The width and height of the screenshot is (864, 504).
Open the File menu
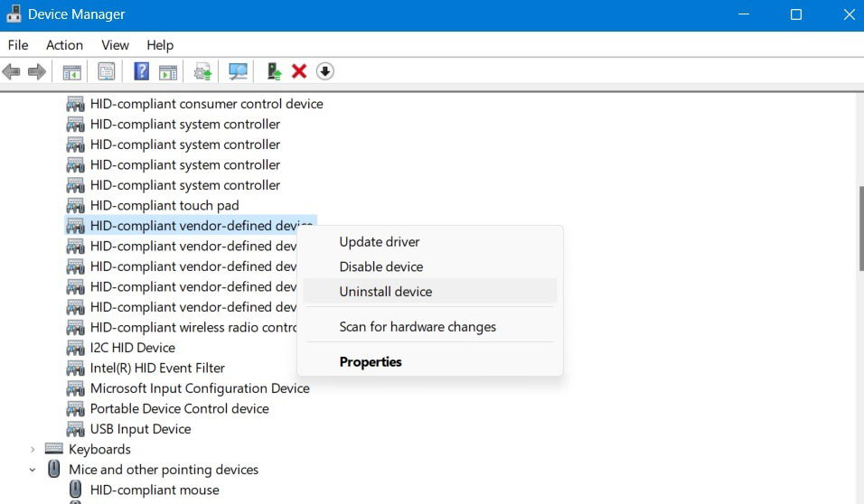18,45
